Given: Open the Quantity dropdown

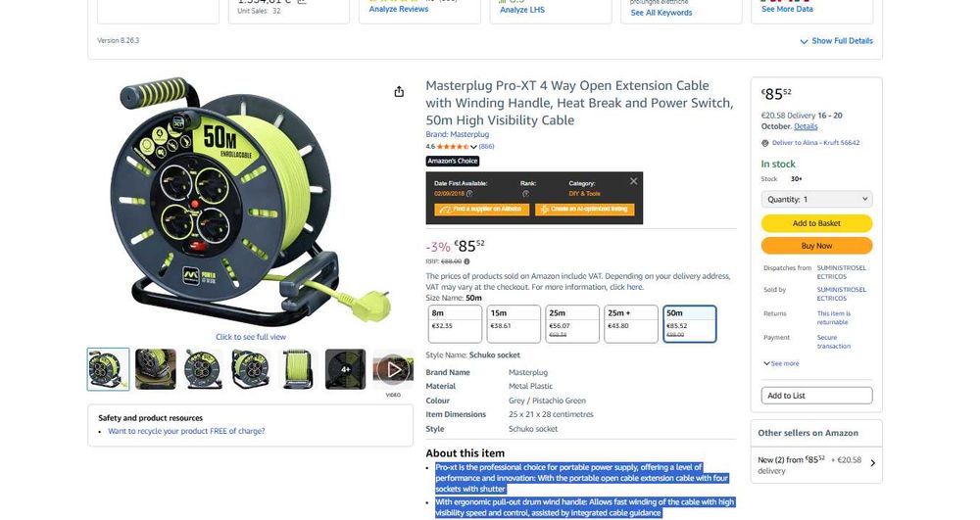Looking at the screenshot, I should tap(816, 199).
